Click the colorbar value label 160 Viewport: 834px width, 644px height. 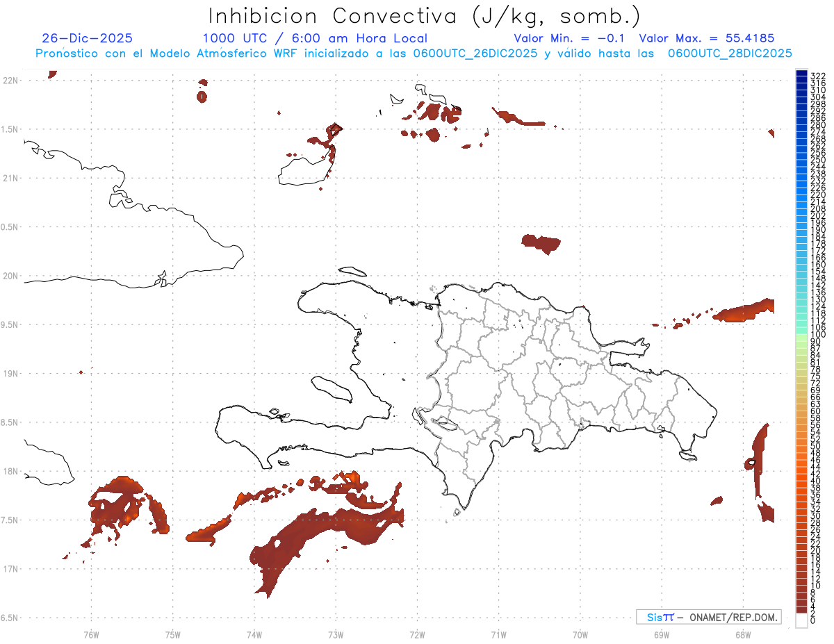(x=818, y=265)
